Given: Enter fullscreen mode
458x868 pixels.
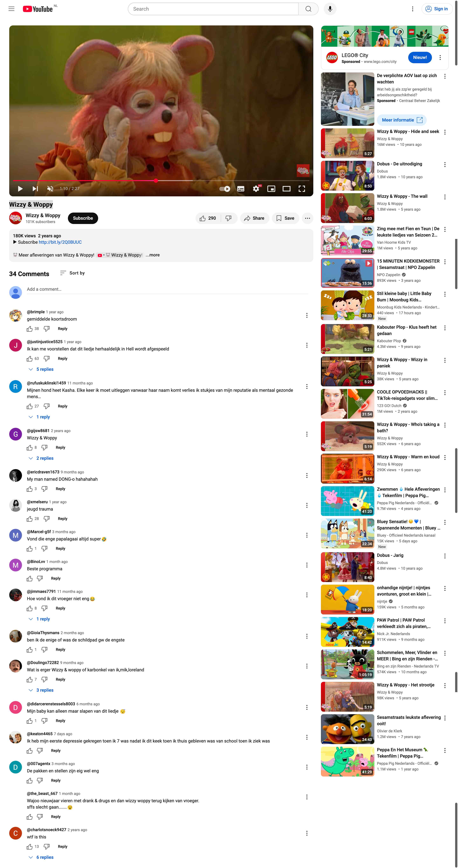Looking at the screenshot, I should 302,189.
